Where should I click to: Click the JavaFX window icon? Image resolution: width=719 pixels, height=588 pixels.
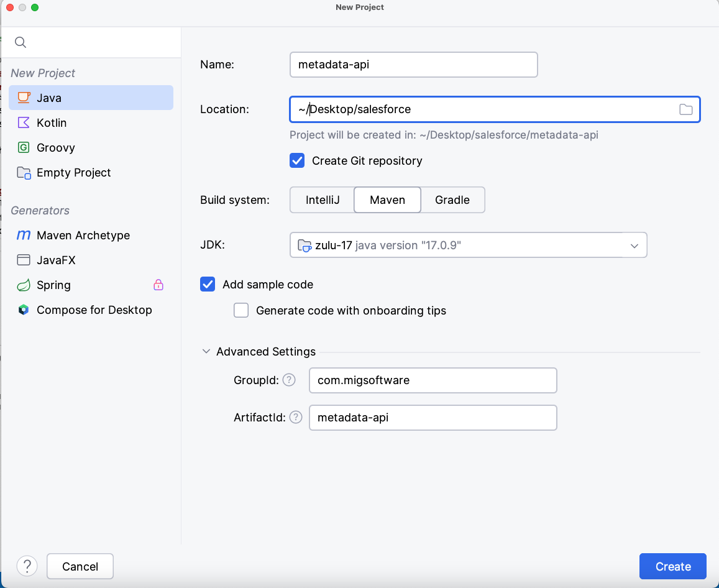point(24,260)
